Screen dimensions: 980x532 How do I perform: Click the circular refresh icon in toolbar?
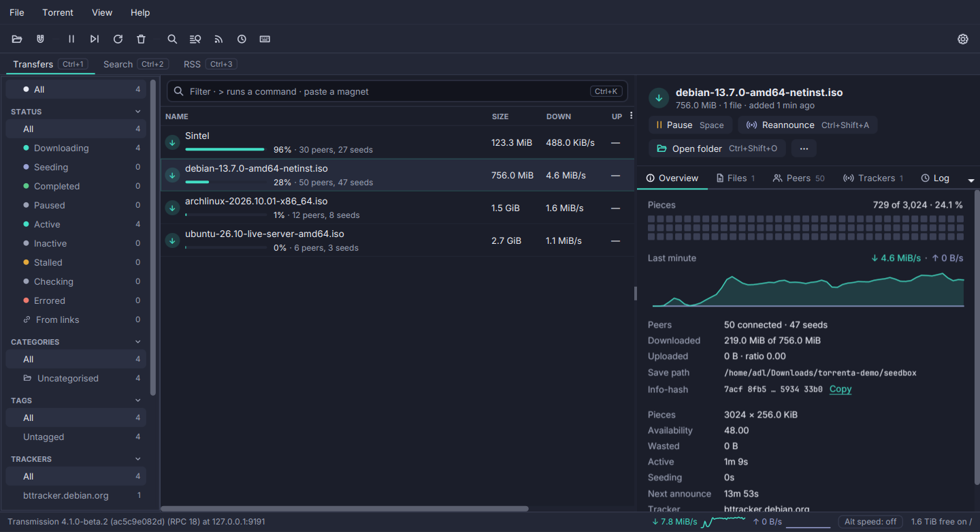pyautogui.click(x=118, y=40)
